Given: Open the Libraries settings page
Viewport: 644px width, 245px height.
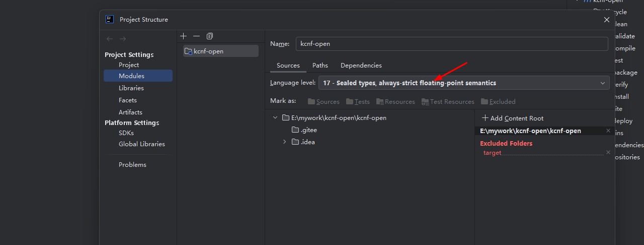Looking at the screenshot, I should [131, 88].
